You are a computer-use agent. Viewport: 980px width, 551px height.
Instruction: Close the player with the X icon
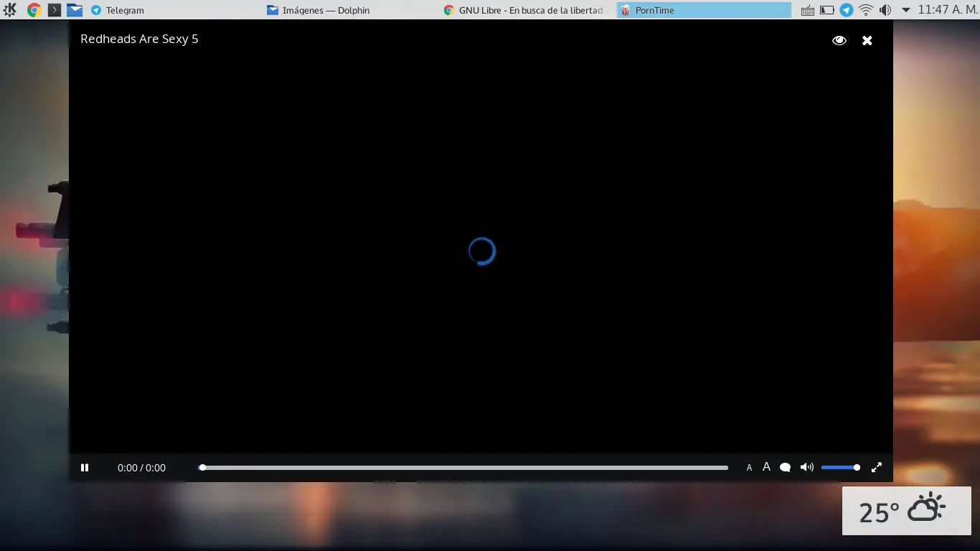[867, 41]
